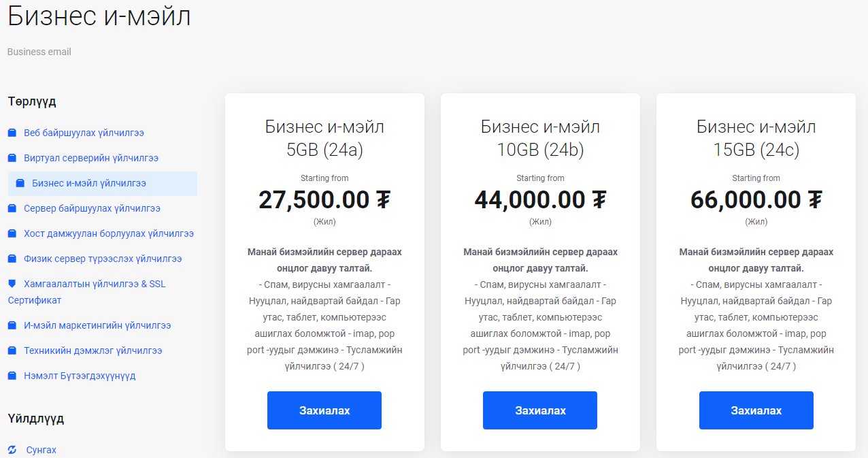Click the icon next to Нэмэлт Бүтээгдэхүүнүүд
This screenshot has height=458, width=868.
(x=12, y=376)
